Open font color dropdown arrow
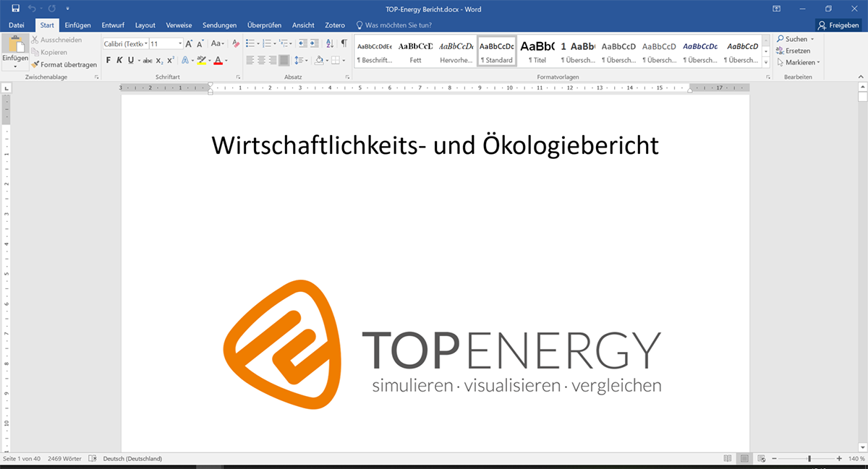Screen dimensions: 868x469 tap(226, 61)
